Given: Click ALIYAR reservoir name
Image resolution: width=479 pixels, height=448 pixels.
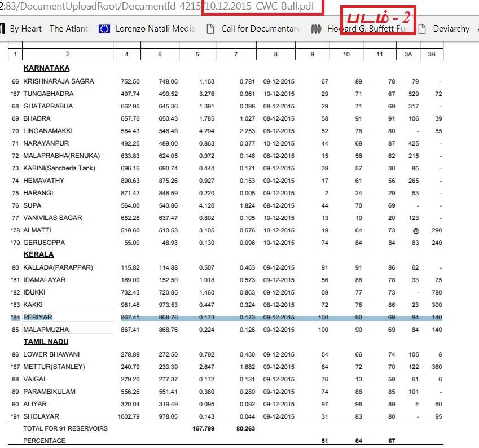Looking at the screenshot, I should coord(35,404).
